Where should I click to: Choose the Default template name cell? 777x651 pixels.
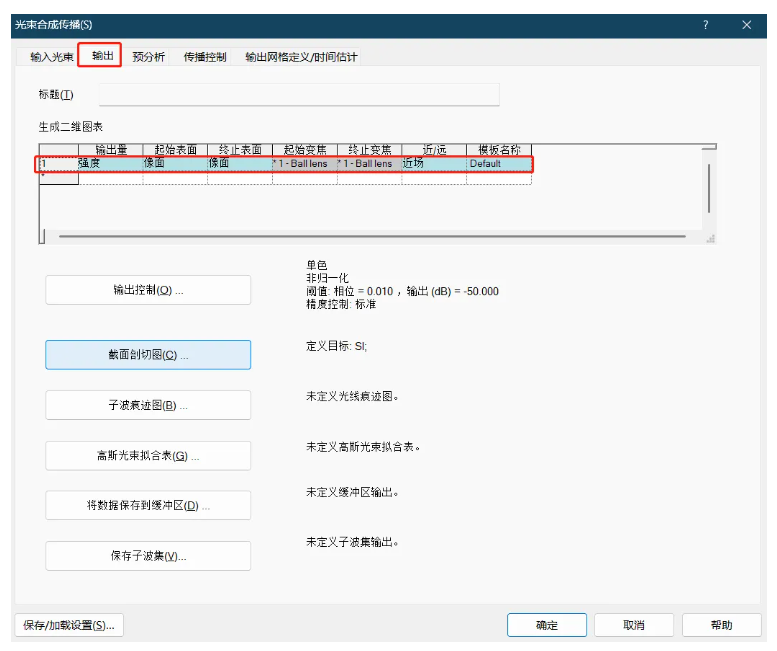click(x=497, y=163)
